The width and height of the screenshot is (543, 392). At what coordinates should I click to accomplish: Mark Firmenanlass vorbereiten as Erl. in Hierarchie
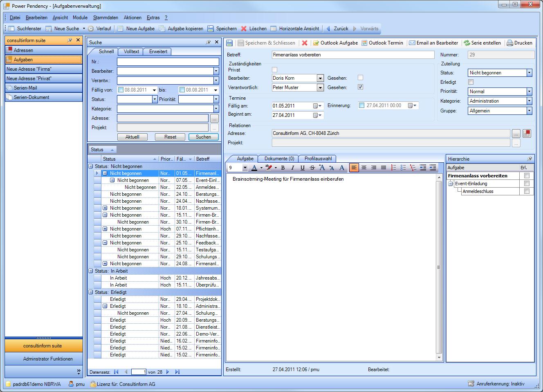pyautogui.click(x=527, y=176)
